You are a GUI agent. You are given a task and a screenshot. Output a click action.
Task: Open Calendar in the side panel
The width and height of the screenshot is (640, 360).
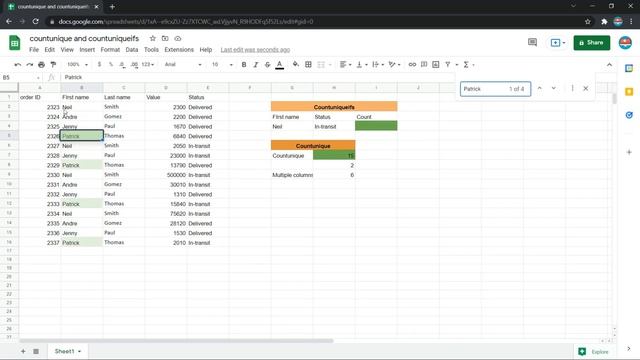click(629, 69)
